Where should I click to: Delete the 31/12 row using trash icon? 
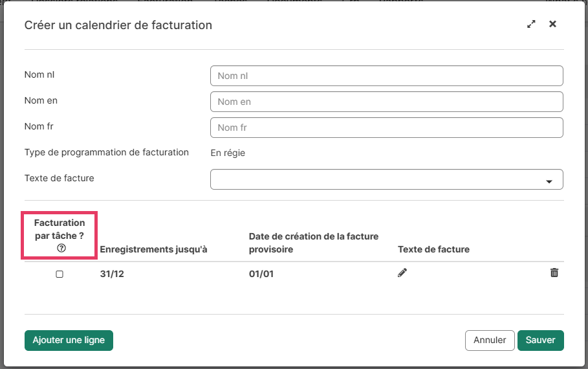coord(554,273)
